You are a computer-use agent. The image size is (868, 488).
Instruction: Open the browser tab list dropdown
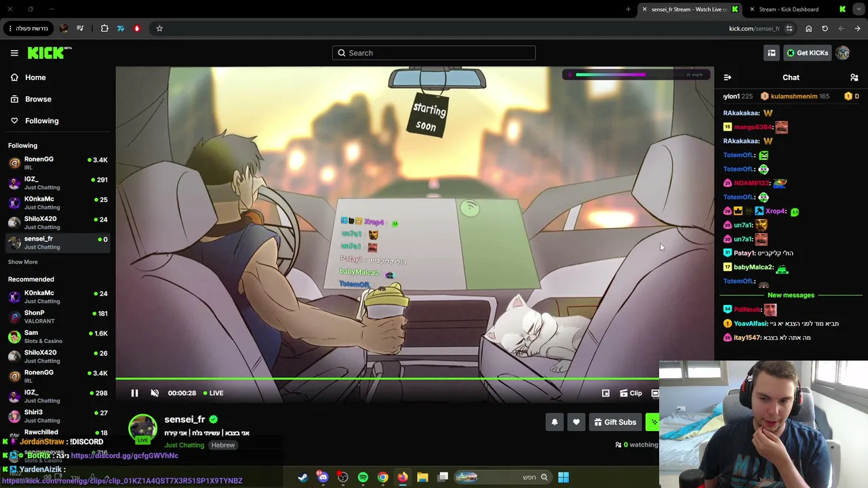click(x=859, y=9)
